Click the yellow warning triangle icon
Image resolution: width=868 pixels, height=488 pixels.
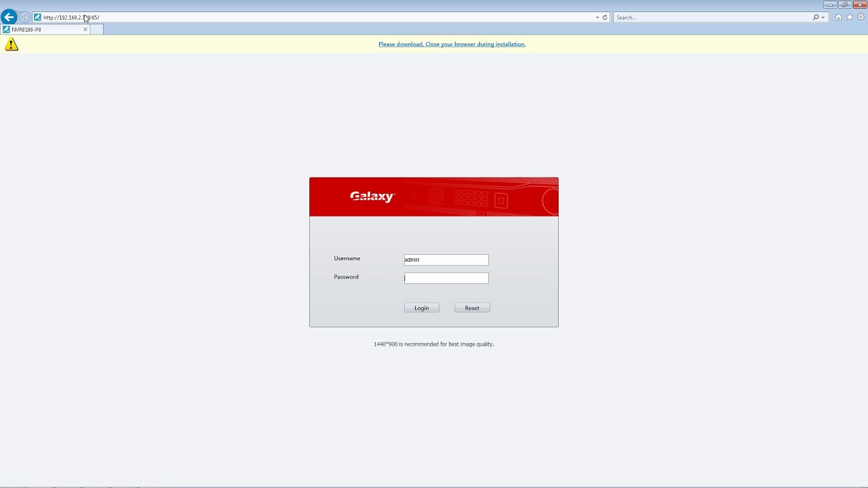point(12,44)
